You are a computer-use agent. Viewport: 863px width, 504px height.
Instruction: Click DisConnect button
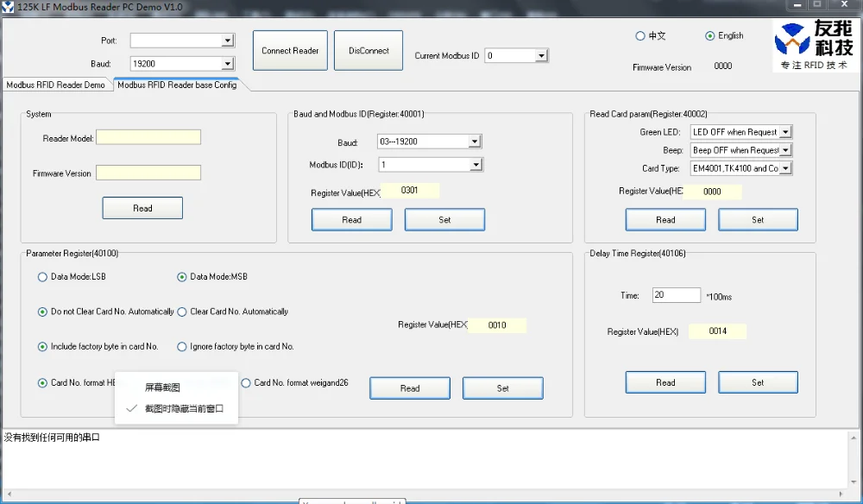(x=369, y=51)
